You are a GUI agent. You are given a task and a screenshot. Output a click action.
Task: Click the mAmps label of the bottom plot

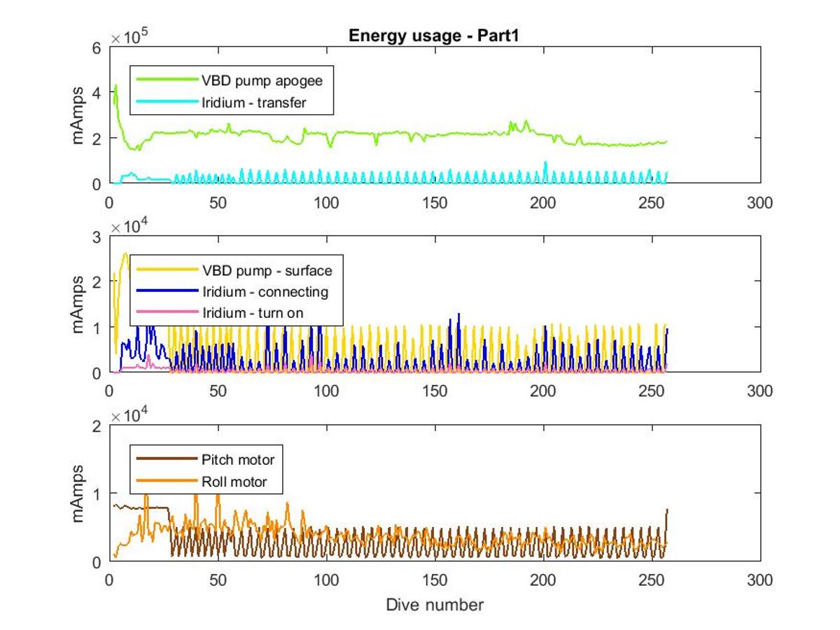click(80, 493)
